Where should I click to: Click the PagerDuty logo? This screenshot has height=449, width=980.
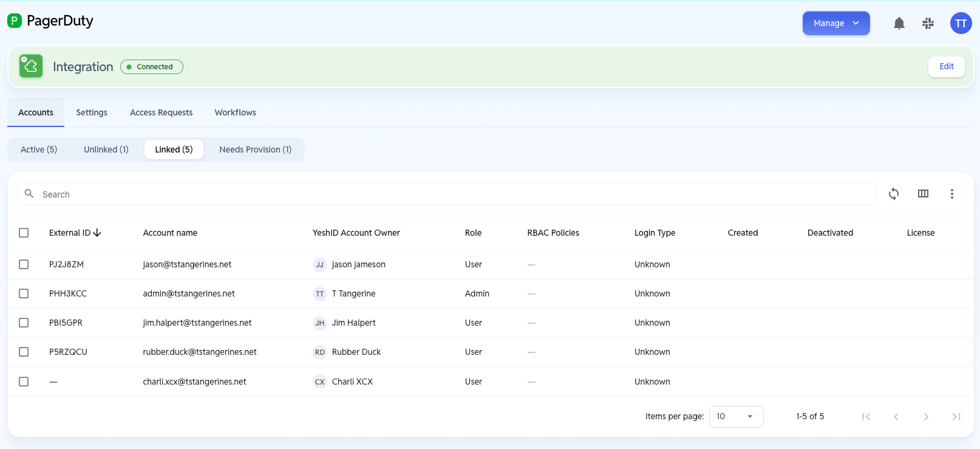coord(50,21)
